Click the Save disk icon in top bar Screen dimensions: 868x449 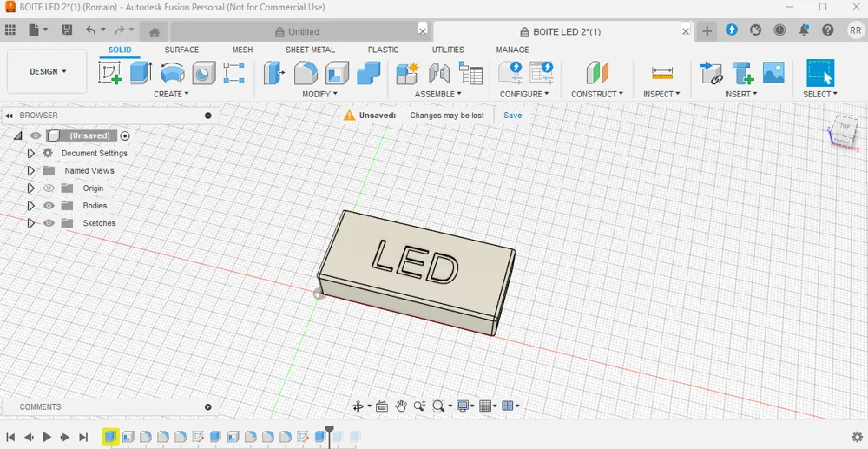point(67,30)
